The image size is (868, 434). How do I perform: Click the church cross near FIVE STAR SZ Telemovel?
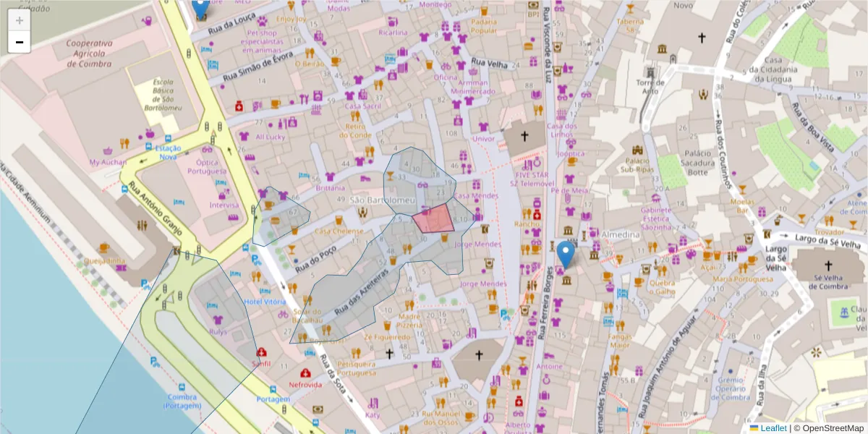click(524, 134)
